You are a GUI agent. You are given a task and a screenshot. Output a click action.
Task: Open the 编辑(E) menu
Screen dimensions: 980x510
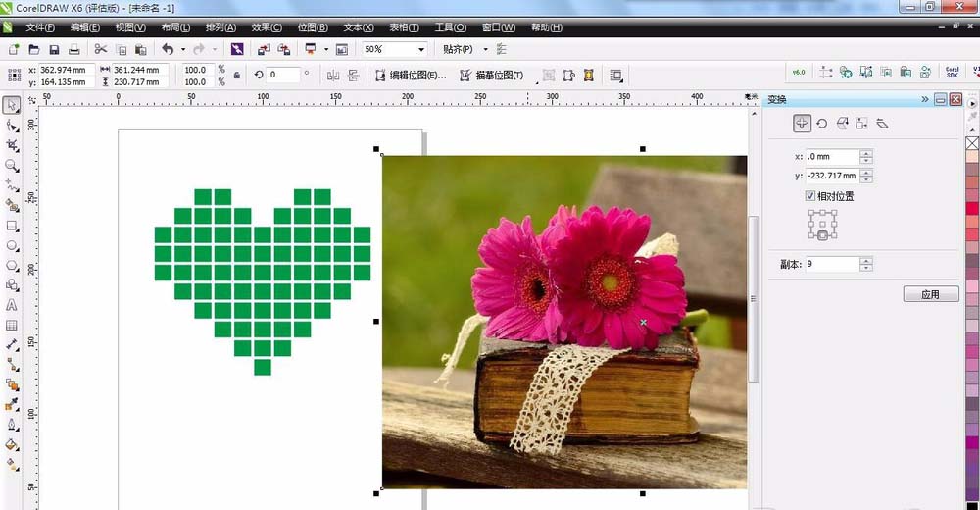coord(85,27)
